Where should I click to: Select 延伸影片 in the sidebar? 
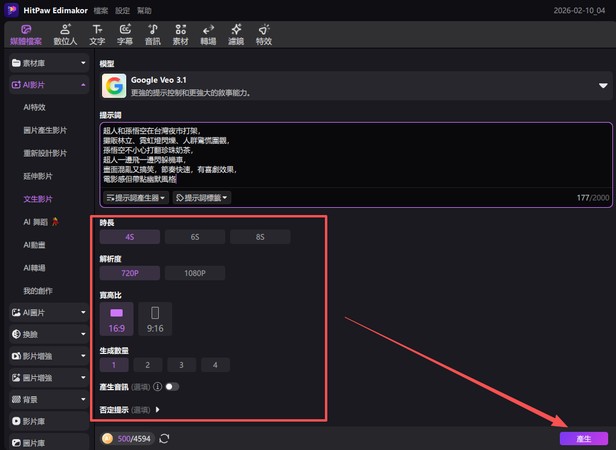[x=38, y=176]
